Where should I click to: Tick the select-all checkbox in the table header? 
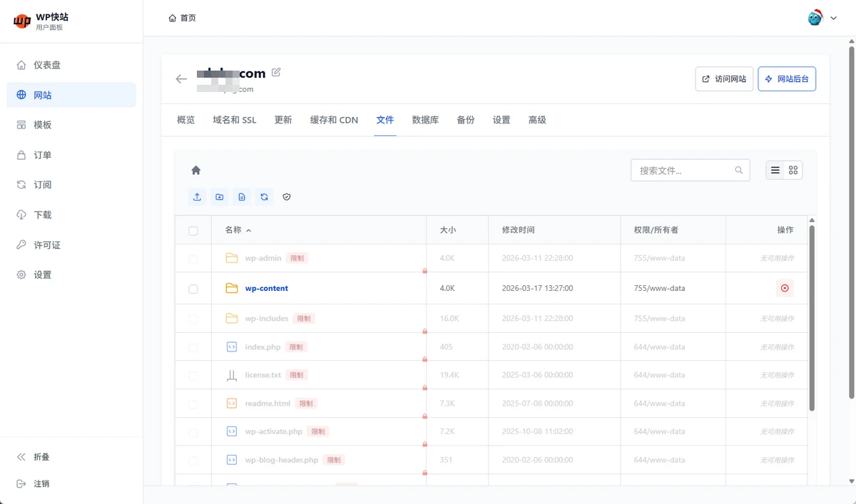(x=193, y=230)
